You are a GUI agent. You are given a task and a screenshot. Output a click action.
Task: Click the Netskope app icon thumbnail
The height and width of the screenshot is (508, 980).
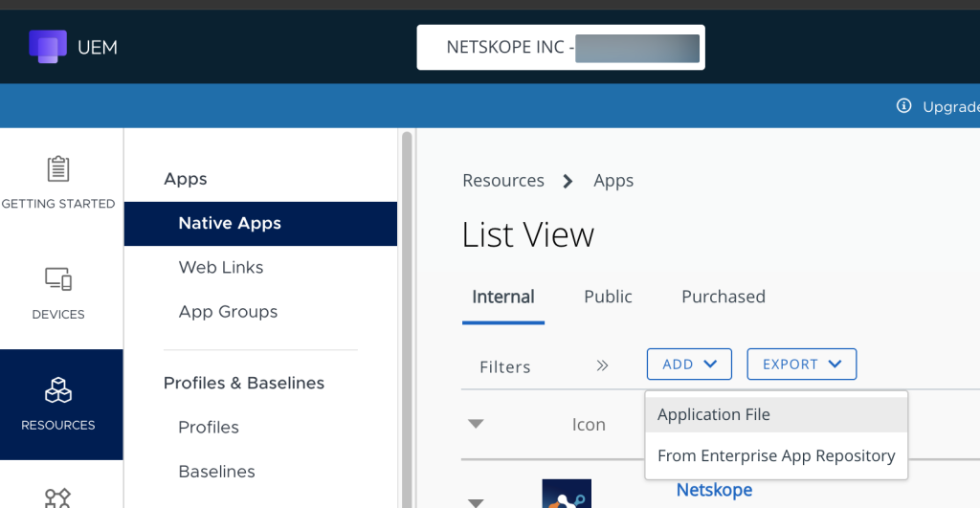pyautogui.click(x=567, y=494)
